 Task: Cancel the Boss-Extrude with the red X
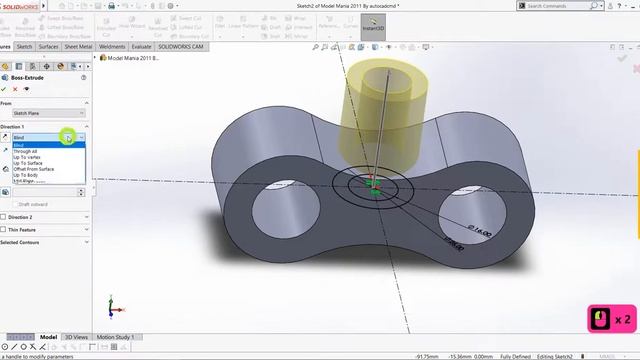point(15,89)
